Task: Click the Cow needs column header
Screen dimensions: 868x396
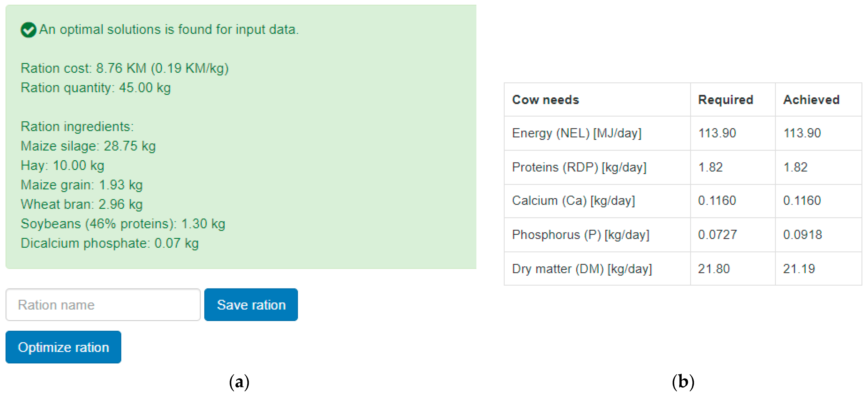Action: click(545, 100)
